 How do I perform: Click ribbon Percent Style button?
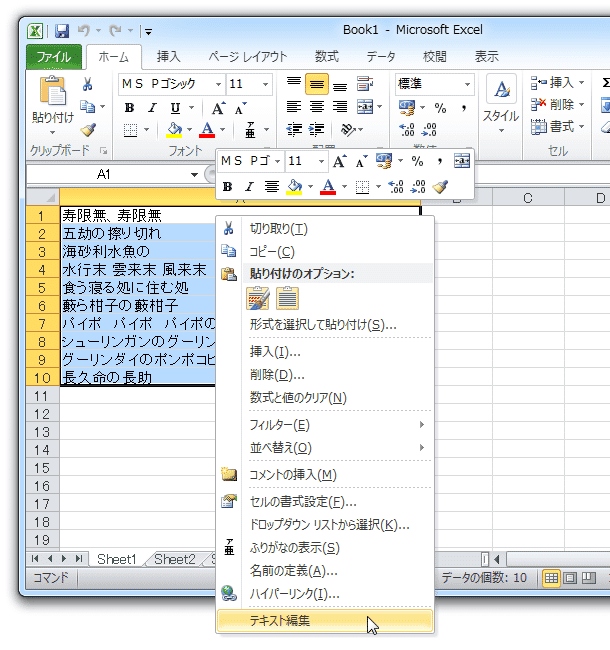[x=440, y=108]
